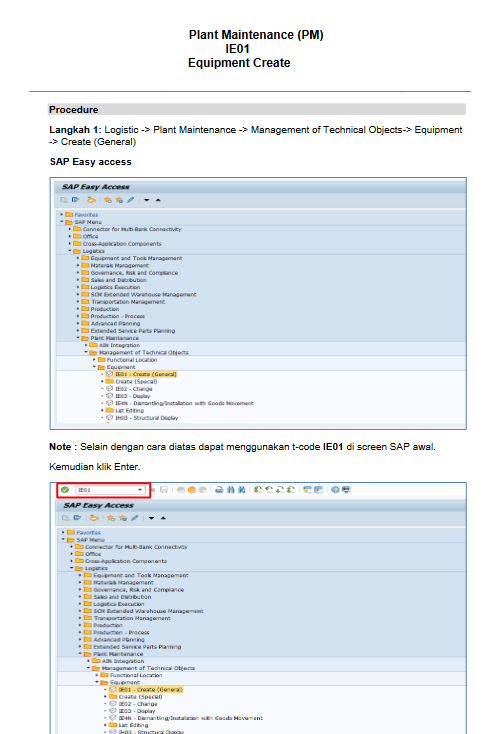500x734 pixels.
Task: Click the green Enter checkmark beside IE01 field
Action: pos(65,490)
